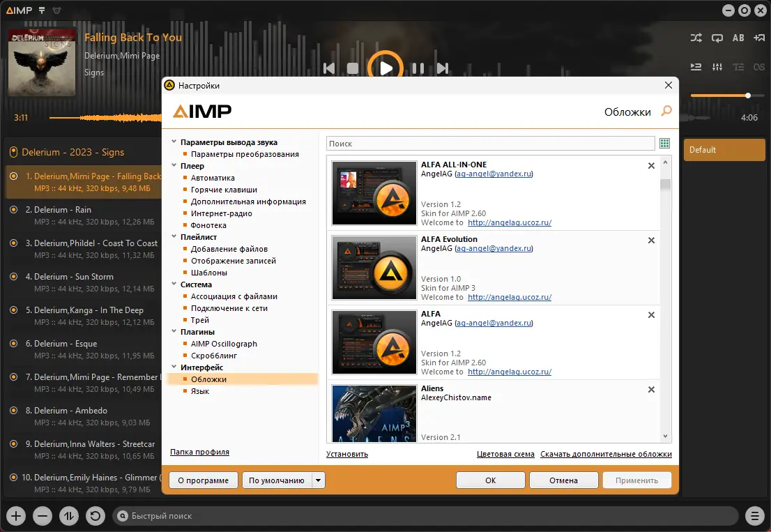This screenshot has height=532, width=771.
Task: Open Фонотека settings page
Action: 208,225
